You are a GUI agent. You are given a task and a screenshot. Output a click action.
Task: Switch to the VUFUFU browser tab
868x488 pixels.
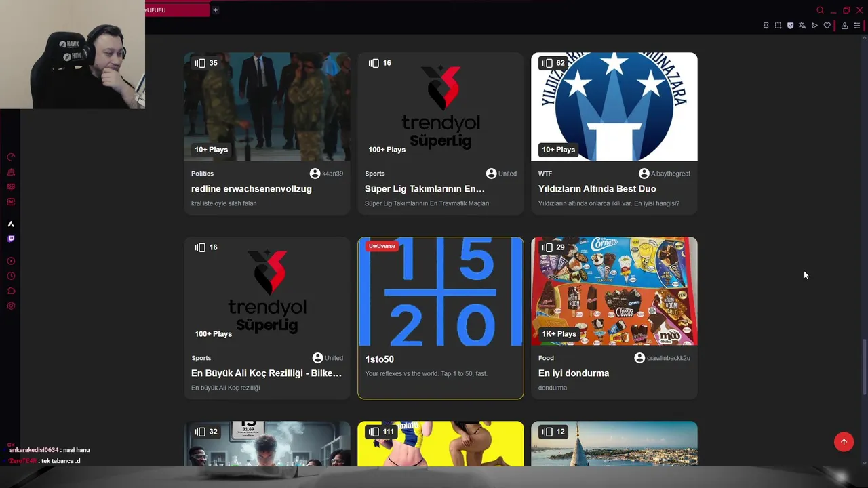176,10
